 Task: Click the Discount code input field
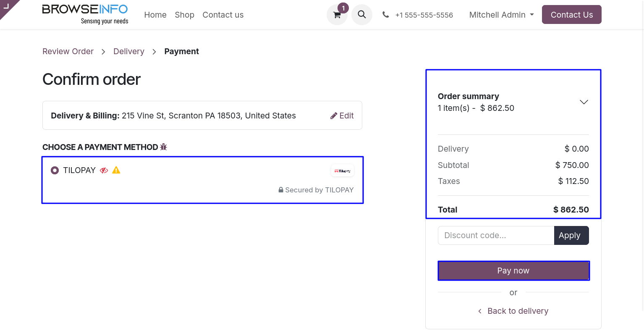coord(496,235)
